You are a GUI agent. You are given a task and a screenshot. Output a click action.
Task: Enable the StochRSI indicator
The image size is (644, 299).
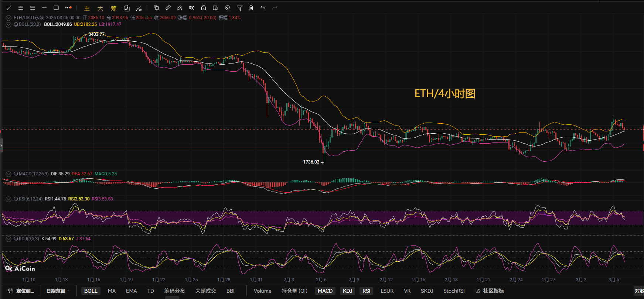pos(454,291)
